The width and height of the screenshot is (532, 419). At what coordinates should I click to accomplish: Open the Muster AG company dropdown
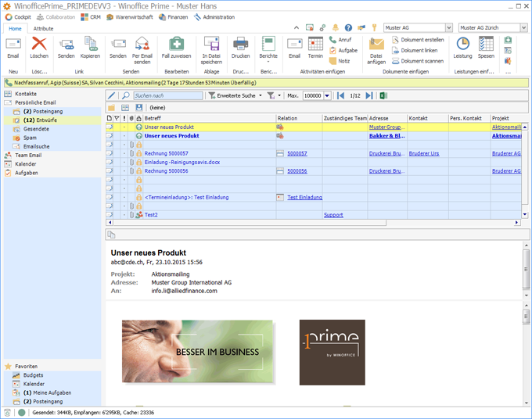click(x=448, y=28)
